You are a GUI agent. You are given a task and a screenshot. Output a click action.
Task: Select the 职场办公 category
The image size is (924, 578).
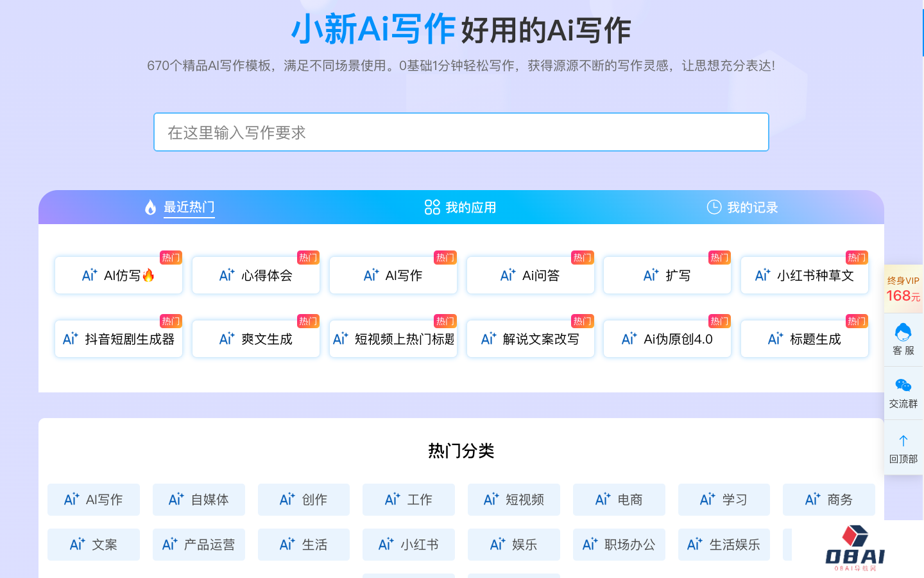pos(619,545)
